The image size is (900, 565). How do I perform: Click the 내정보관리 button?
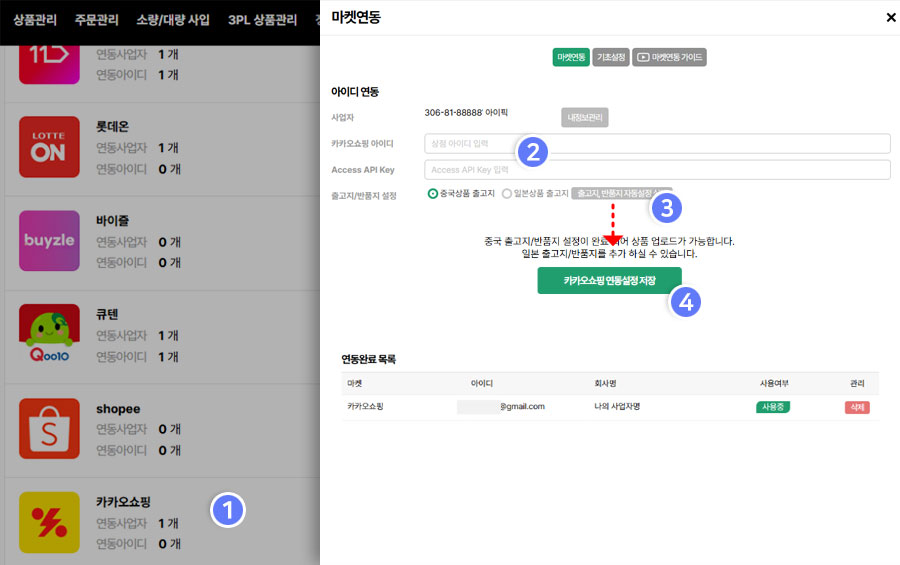pyautogui.click(x=584, y=118)
